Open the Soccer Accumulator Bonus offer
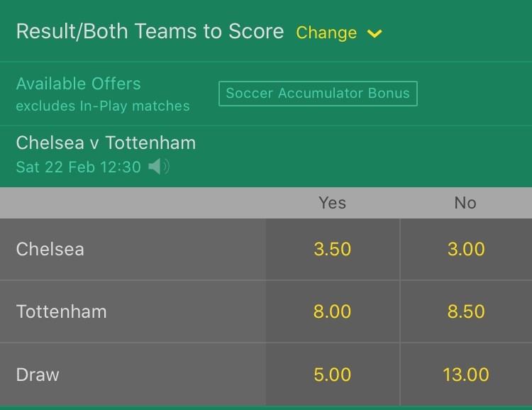 pyautogui.click(x=318, y=94)
